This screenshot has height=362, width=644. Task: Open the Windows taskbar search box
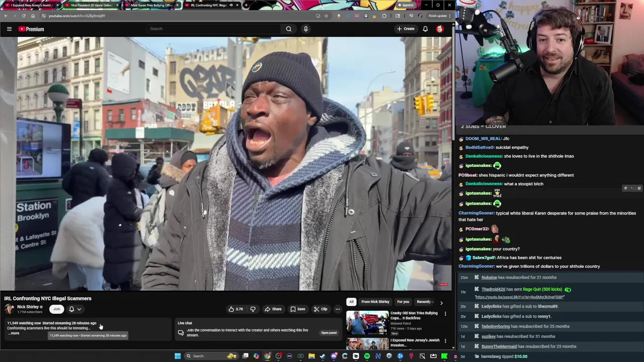211,356
